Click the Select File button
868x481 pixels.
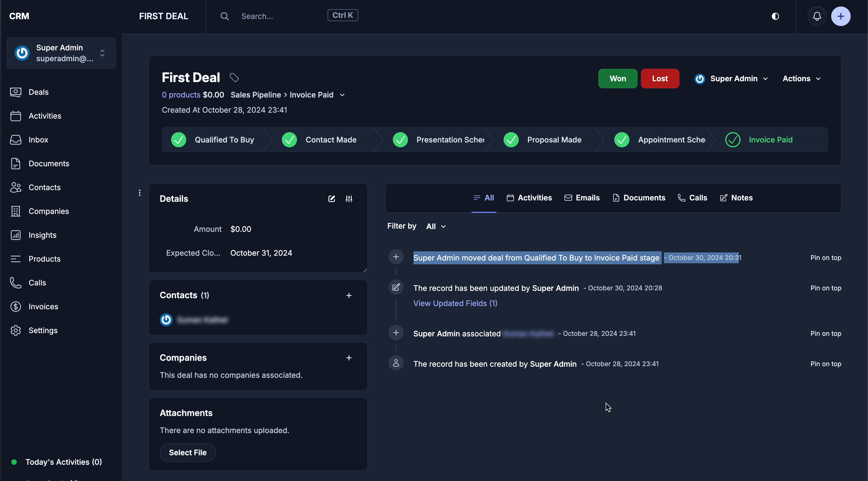tap(188, 453)
